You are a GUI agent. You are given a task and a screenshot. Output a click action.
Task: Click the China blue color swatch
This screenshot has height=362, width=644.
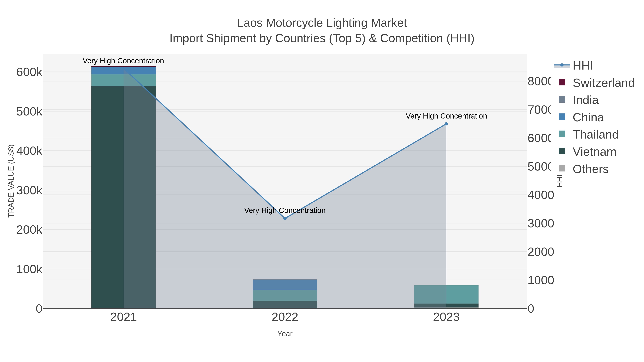click(562, 117)
